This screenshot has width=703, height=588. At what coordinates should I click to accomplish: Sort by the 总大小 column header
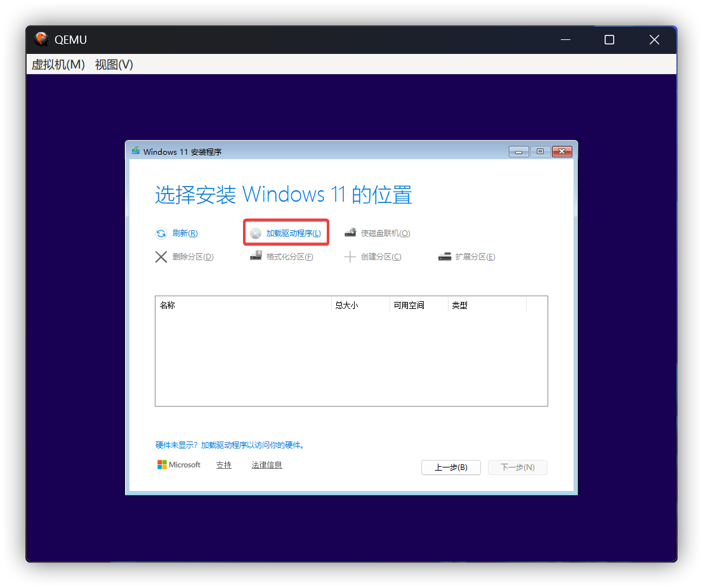pos(347,304)
